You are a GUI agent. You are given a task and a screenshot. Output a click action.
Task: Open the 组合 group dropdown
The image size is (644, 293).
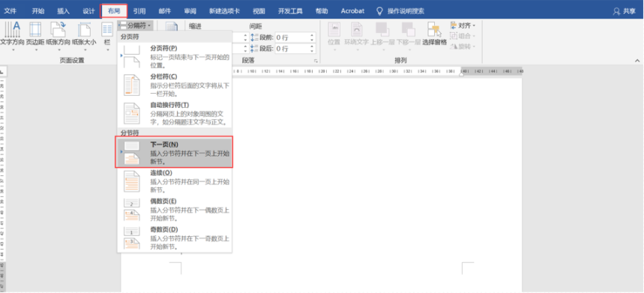click(463, 36)
